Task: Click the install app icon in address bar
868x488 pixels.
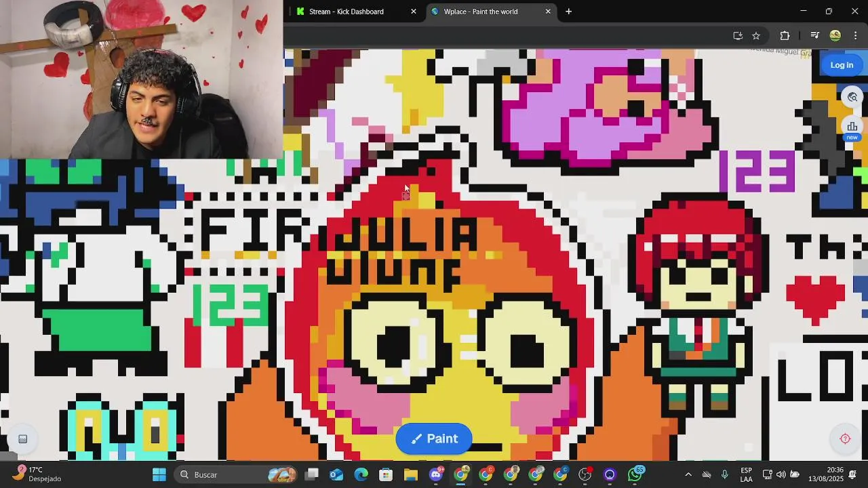Action: pos(738,36)
